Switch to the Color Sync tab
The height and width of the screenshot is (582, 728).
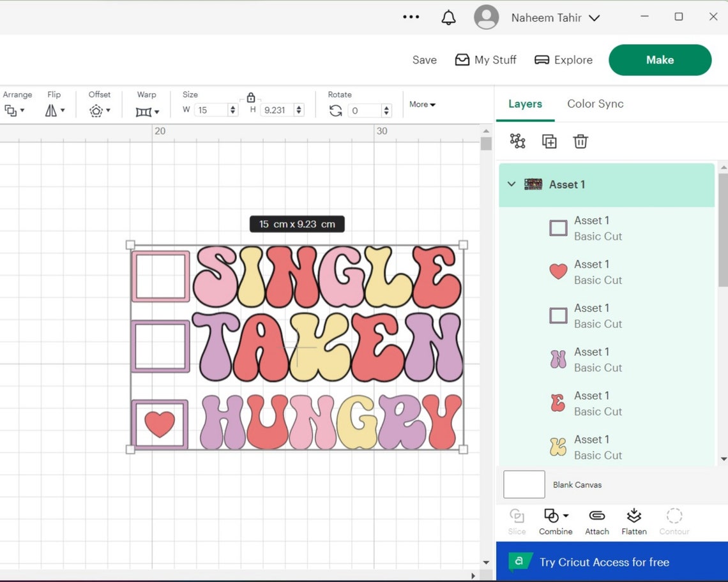coord(595,103)
